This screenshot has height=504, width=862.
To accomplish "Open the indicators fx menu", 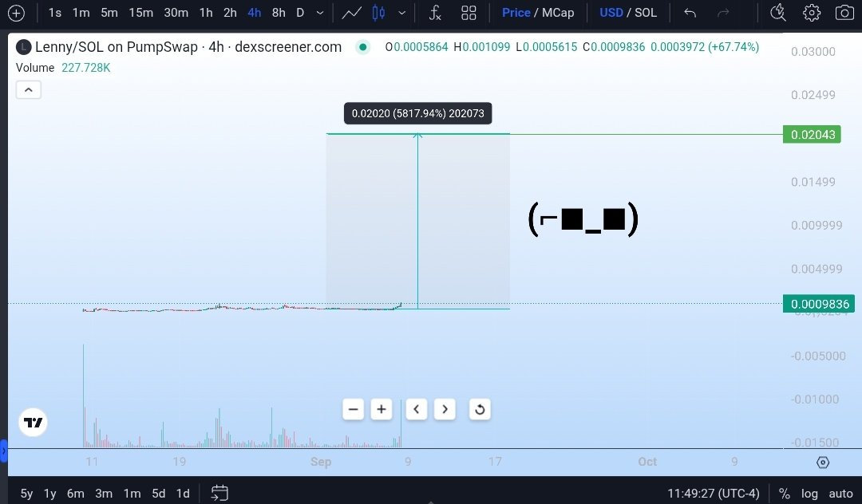I will point(435,13).
